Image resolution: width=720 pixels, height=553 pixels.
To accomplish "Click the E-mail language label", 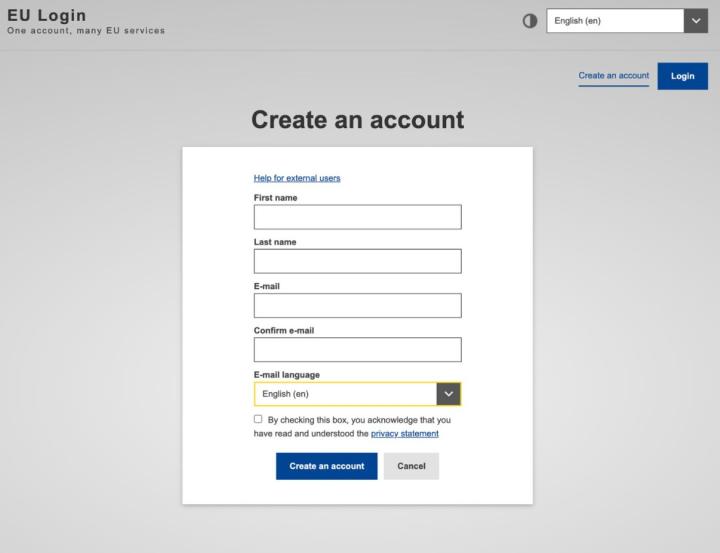I will pyautogui.click(x=287, y=375).
